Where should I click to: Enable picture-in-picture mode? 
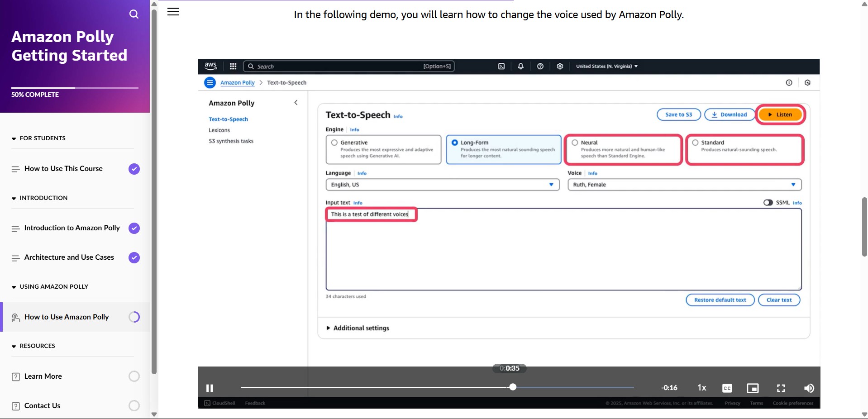pos(753,388)
